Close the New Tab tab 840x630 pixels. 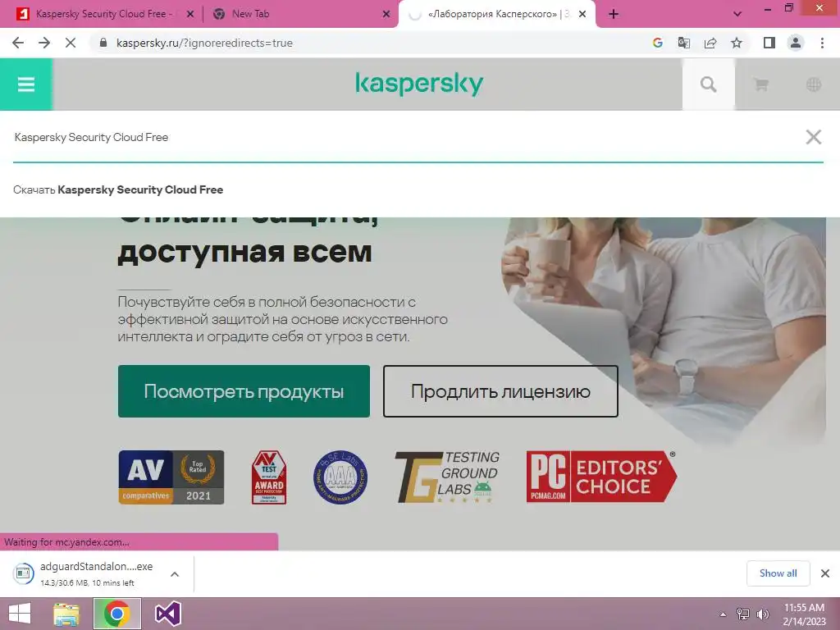pos(386,15)
